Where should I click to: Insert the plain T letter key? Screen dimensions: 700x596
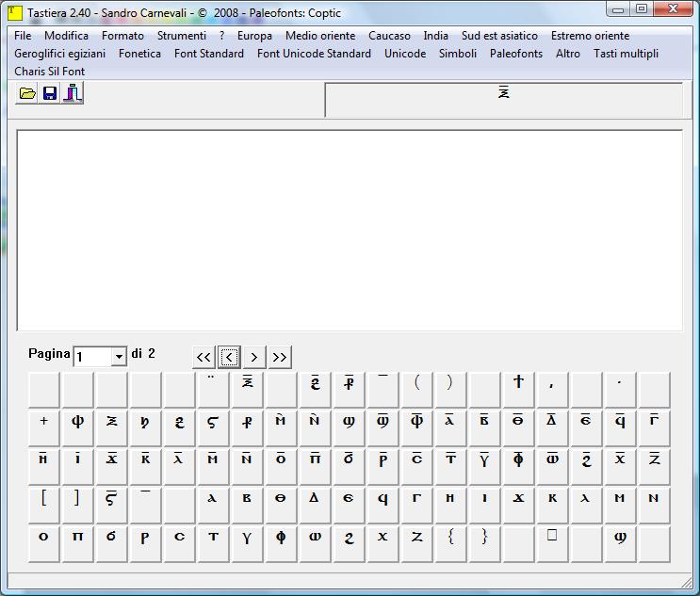[213, 544]
